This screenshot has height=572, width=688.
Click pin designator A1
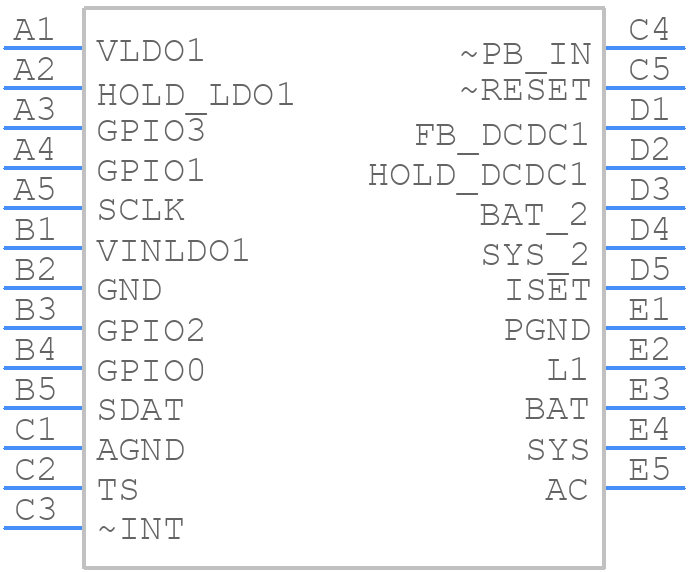[34, 30]
